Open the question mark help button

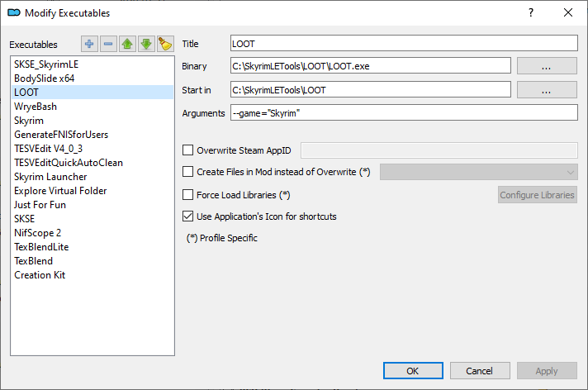[531, 12]
